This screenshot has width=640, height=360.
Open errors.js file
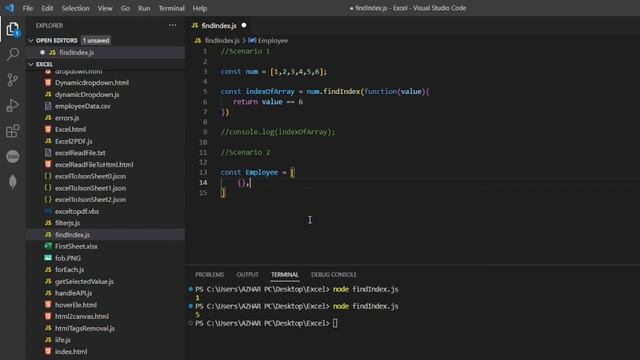point(67,118)
